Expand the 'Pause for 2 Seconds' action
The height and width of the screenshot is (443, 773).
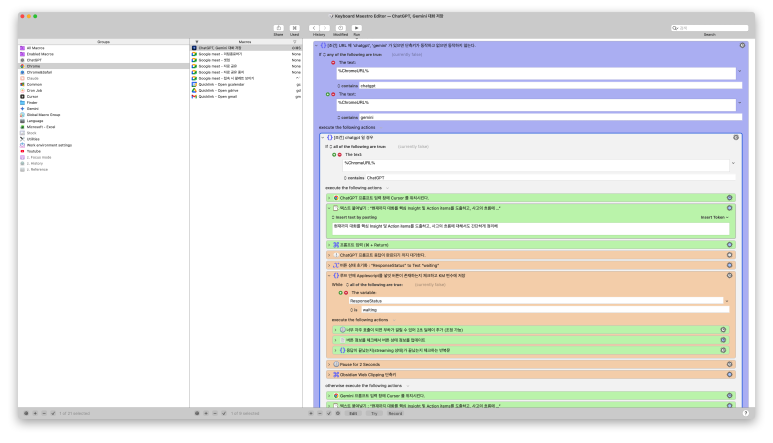pyautogui.click(x=329, y=365)
